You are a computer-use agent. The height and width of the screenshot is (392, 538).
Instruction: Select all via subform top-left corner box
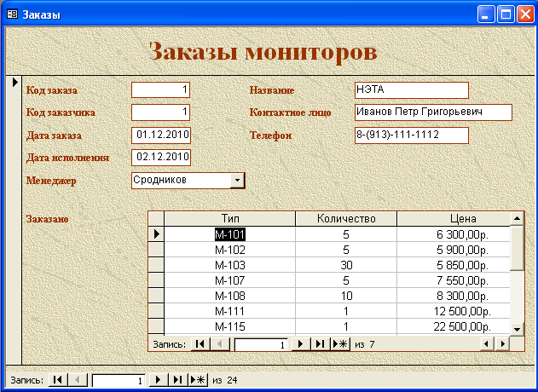click(156, 218)
